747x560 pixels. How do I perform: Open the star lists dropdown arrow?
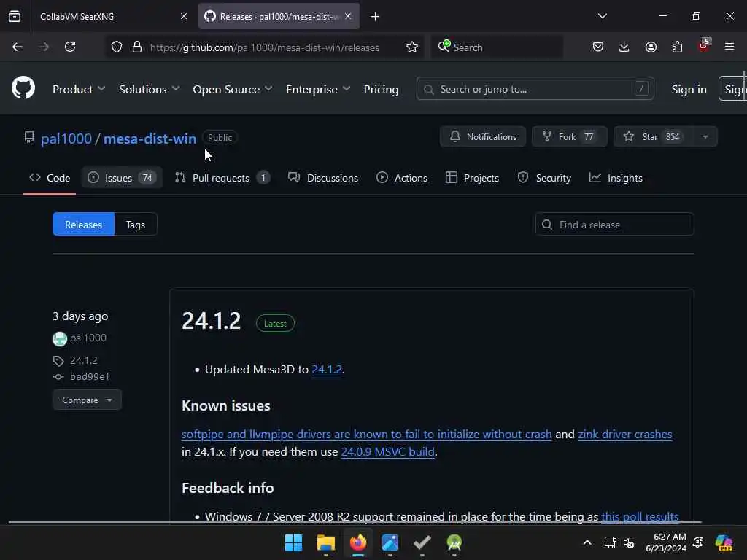[705, 136]
